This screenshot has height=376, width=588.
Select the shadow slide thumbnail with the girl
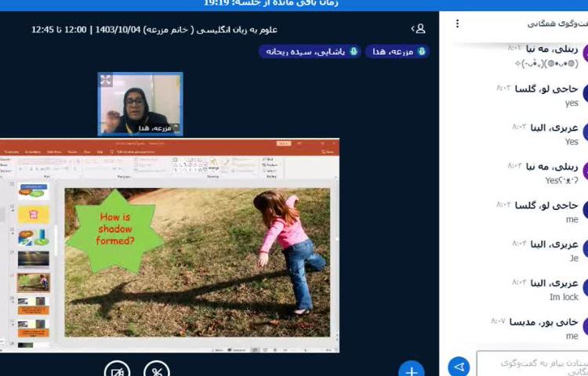[33, 281]
